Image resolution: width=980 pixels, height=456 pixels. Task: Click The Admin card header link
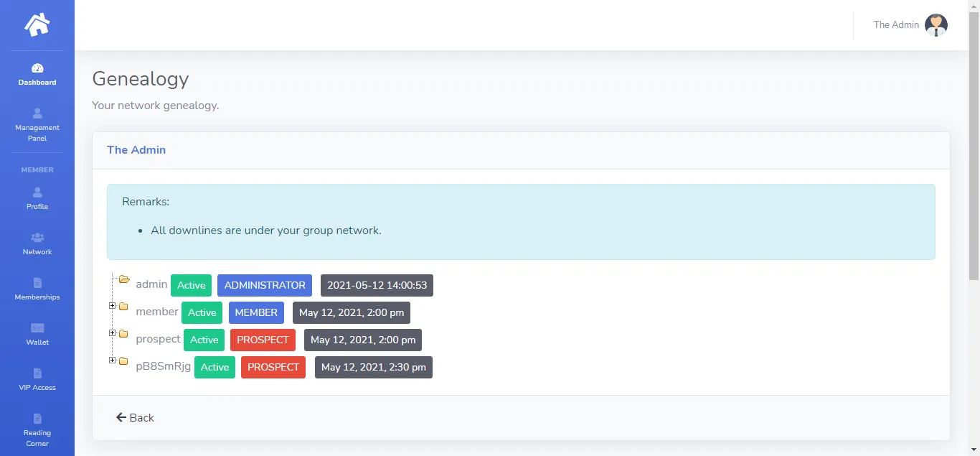(136, 150)
